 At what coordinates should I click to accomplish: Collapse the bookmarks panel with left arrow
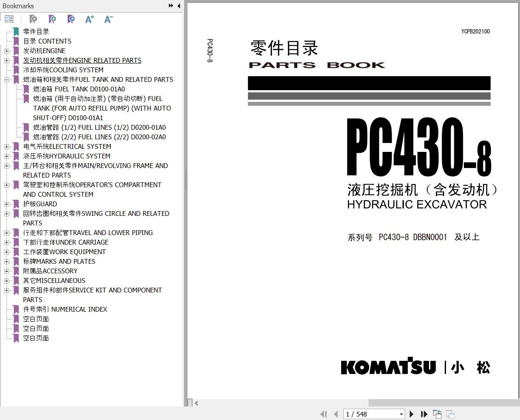[179, 6]
